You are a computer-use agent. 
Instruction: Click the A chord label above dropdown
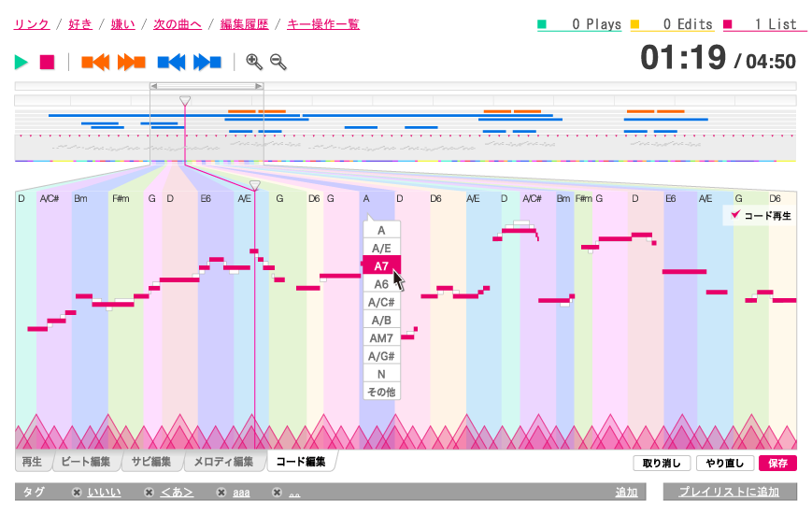[366, 198]
